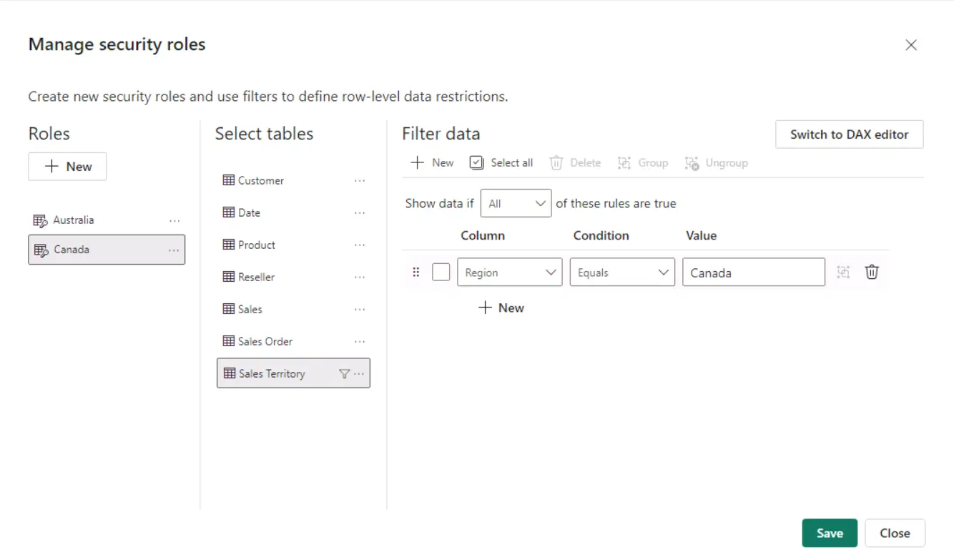
Task: Click the group icon beside the Region rule row
Action: click(843, 272)
